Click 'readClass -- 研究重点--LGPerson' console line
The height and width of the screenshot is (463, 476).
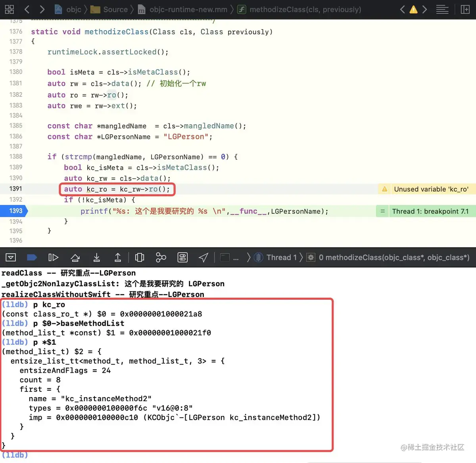coord(69,273)
